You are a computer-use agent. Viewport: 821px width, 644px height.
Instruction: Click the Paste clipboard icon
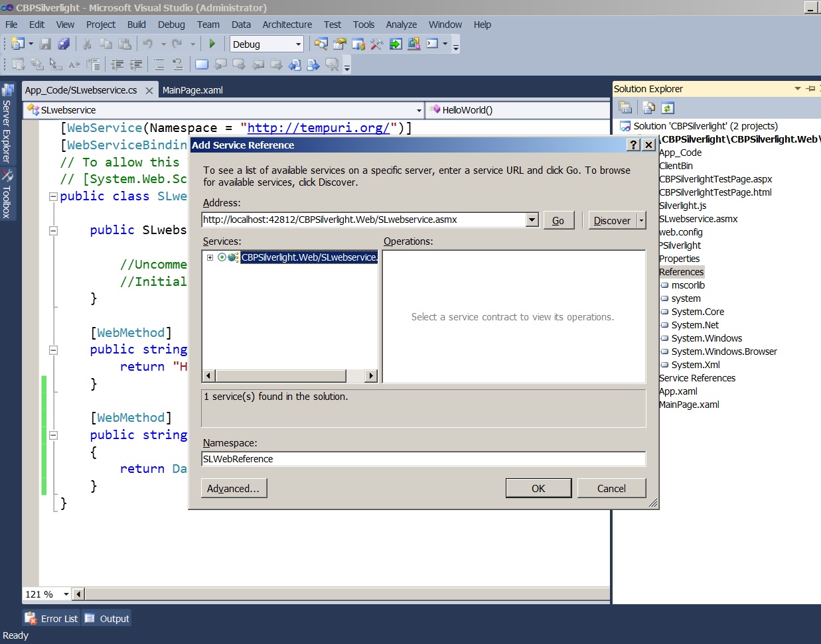coord(124,44)
